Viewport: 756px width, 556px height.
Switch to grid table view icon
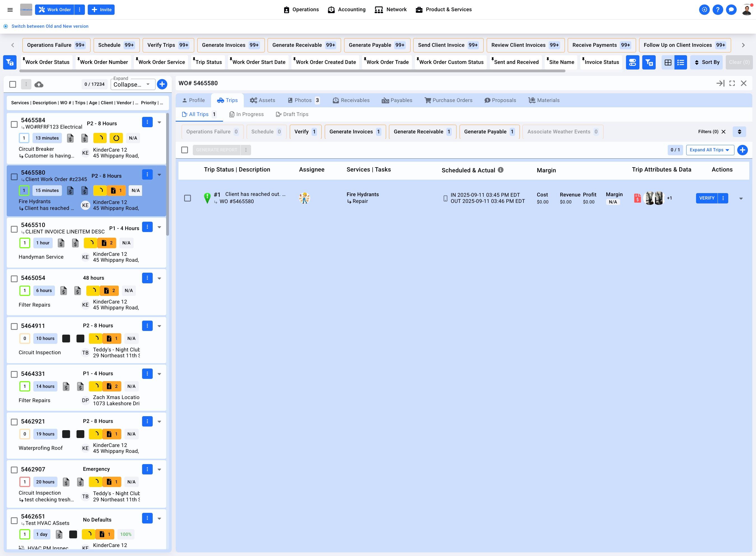pyautogui.click(x=668, y=62)
